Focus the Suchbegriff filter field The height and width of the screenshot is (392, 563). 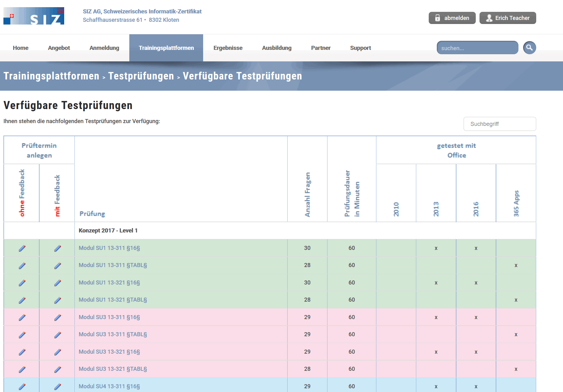[500, 124]
